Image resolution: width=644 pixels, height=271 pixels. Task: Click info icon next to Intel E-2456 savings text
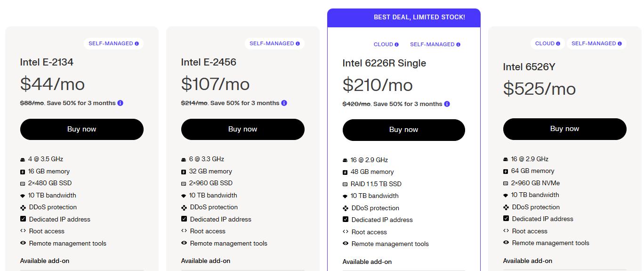(284, 103)
